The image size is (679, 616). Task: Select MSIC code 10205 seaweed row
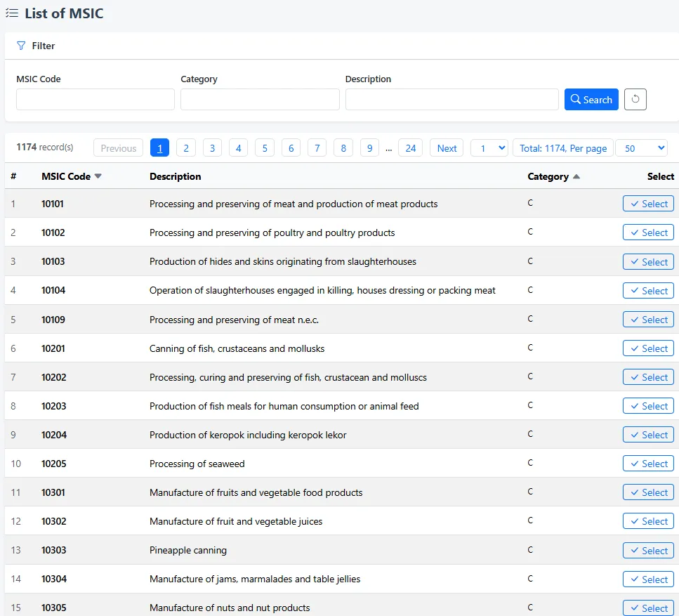[x=648, y=464]
